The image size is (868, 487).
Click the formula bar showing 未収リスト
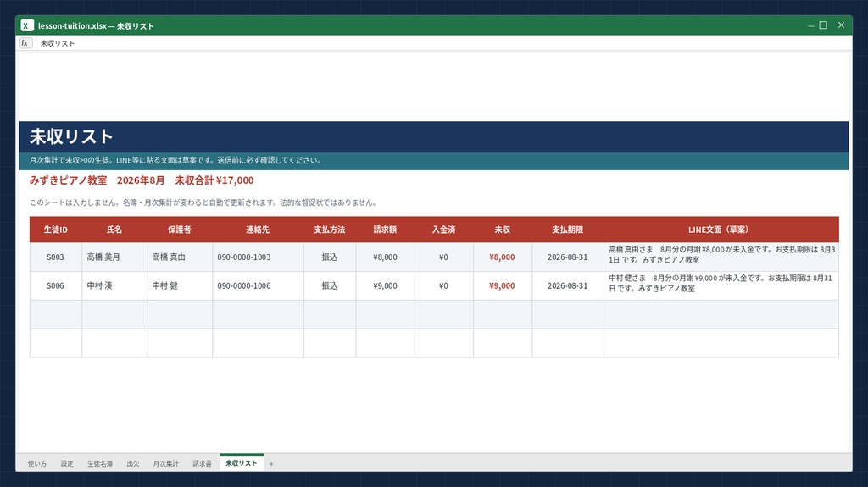444,43
